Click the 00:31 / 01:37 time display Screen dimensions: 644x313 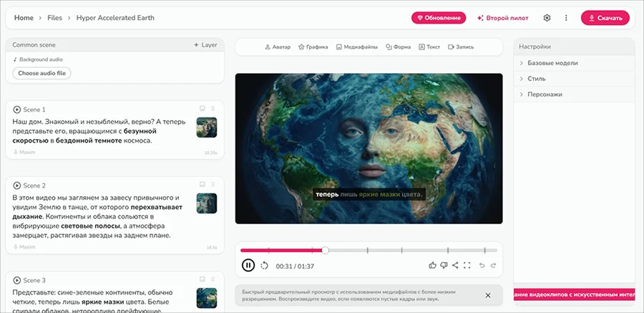[x=295, y=266]
